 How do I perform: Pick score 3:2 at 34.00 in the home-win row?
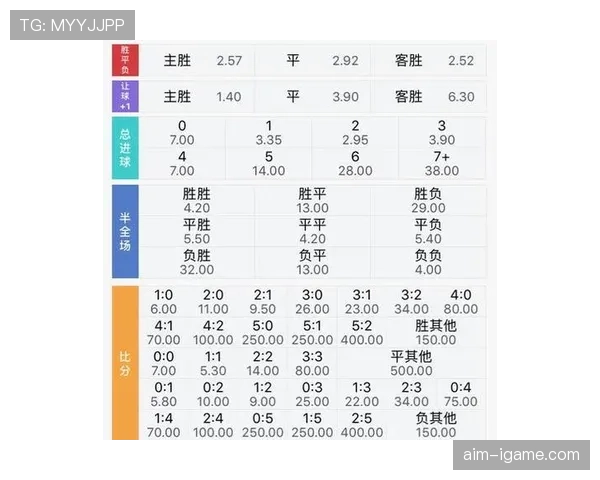pyautogui.click(x=411, y=302)
